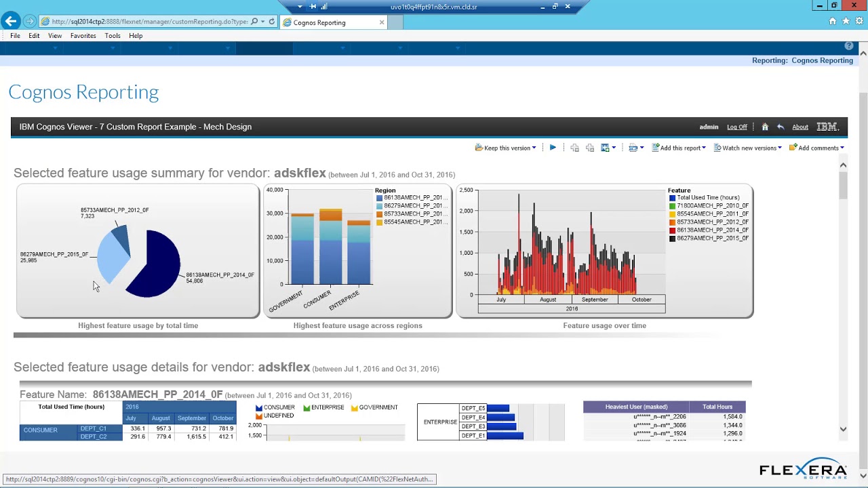Click the green ENTERPRISE legend swatch
The height and width of the screenshot is (488, 868).
(x=307, y=408)
